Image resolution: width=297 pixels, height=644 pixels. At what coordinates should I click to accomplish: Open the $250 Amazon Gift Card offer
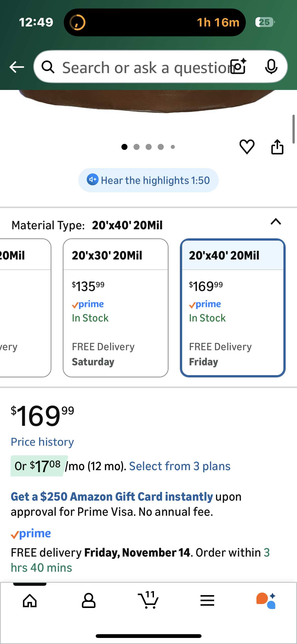pyautogui.click(x=112, y=497)
